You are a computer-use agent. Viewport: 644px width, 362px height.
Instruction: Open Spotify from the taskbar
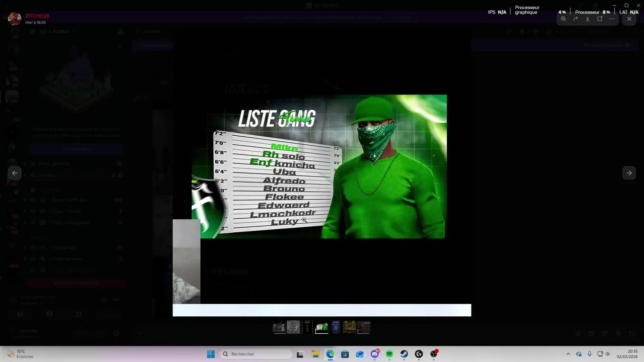pyautogui.click(x=389, y=354)
